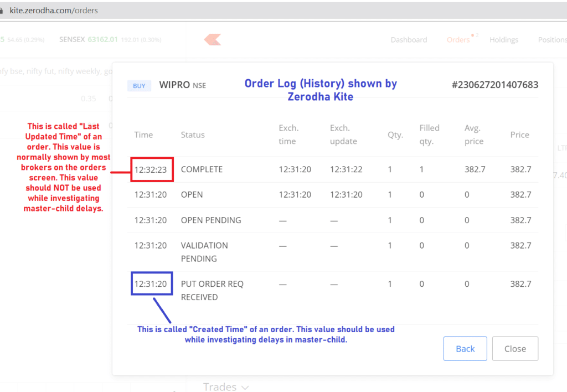Click the 382.7 average price cell
This screenshot has height=392, width=567.
475,169
